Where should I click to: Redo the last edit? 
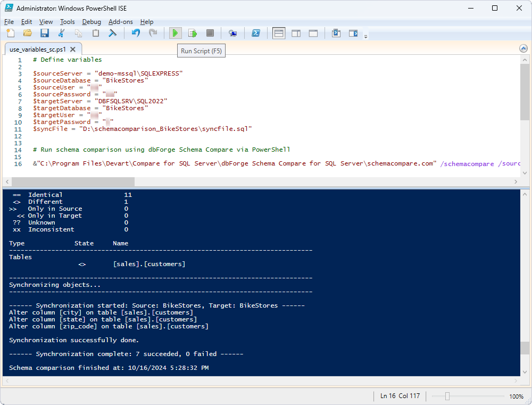tap(153, 33)
